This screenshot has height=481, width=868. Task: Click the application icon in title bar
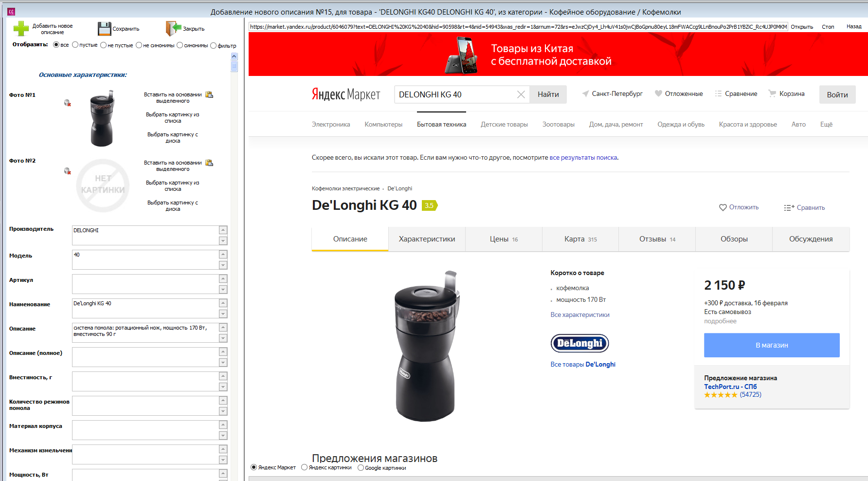pos(11,12)
